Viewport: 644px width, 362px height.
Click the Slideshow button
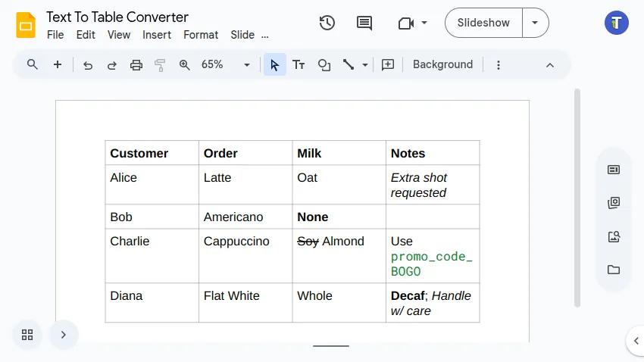(x=483, y=23)
